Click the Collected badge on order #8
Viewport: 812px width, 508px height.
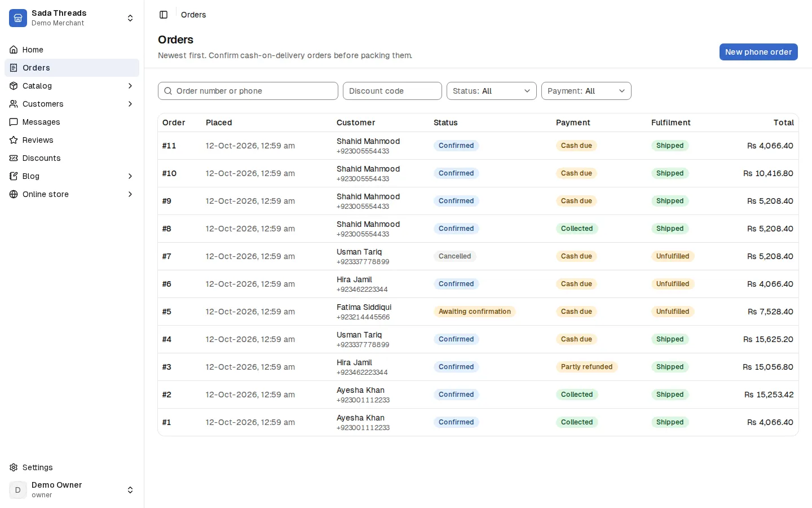click(x=577, y=229)
